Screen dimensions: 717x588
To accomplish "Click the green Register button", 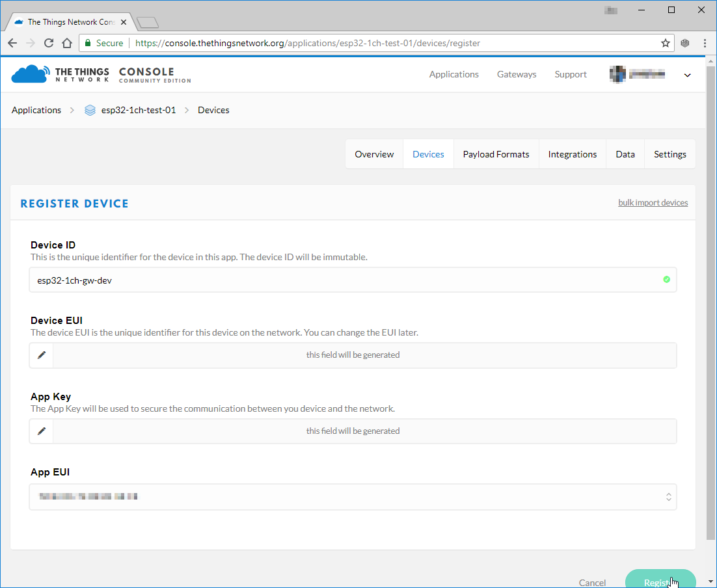I will tap(660, 580).
